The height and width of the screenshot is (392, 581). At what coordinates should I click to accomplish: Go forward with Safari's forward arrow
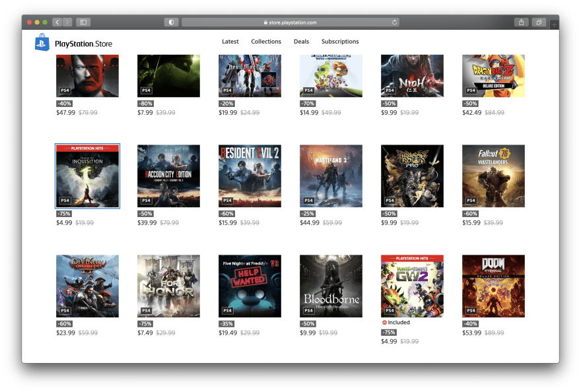67,22
